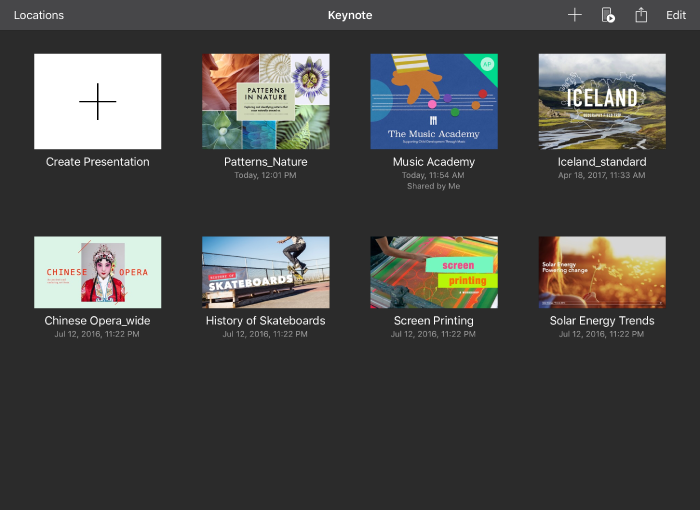Open the Screen Printing presentation thumbnail
Image resolution: width=700 pixels, height=510 pixels.
point(433,272)
